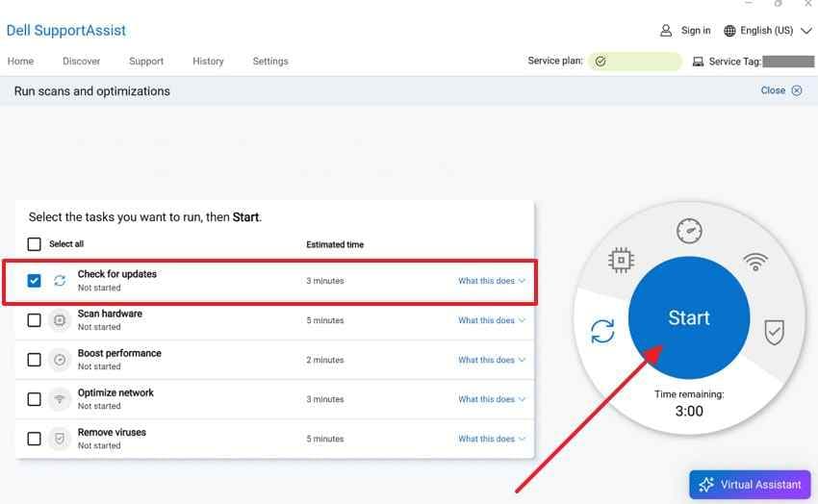Uncheck the Check for updates checkbox
The height and width of the screenshot is (504, 818).
click(34, 281)
